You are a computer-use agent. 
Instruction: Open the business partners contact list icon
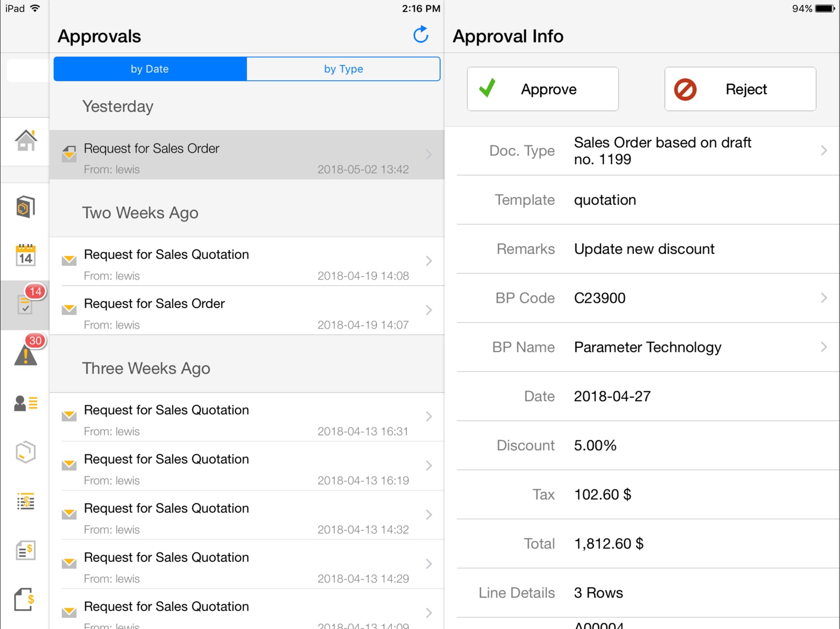(25, 403)
